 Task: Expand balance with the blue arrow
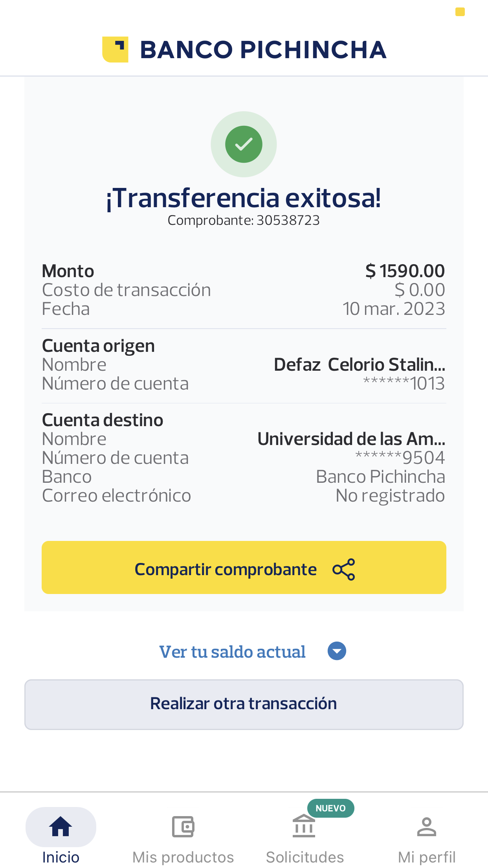pos(337,651)
